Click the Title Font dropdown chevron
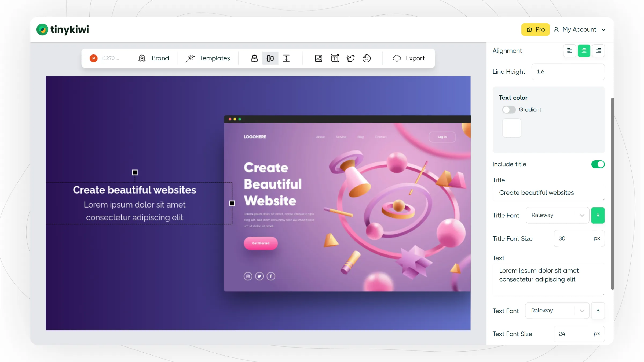This screenshot has height=362, width=644. point(582,215)
